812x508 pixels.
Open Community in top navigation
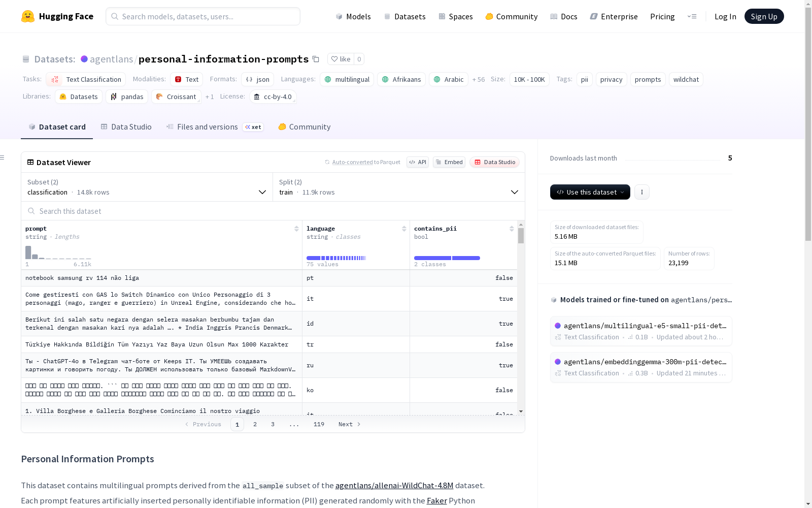click(512, 16)
